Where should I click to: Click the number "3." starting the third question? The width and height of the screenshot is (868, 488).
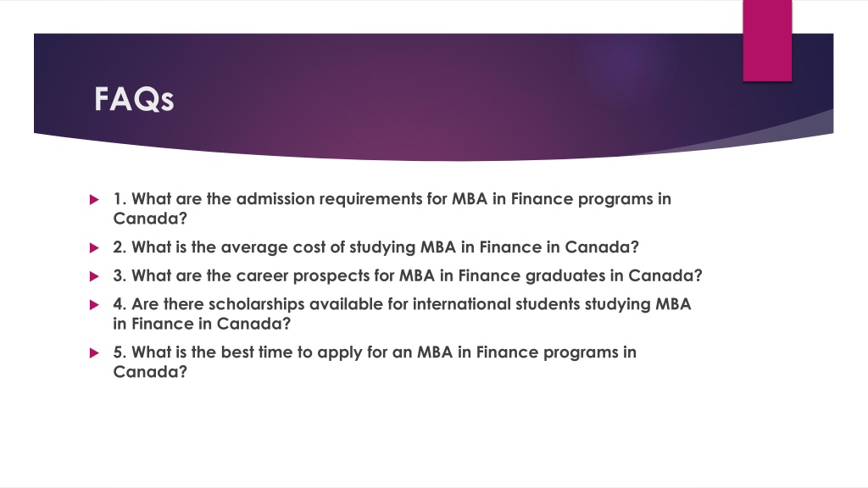pyautogui.click(x=120, y=275)
